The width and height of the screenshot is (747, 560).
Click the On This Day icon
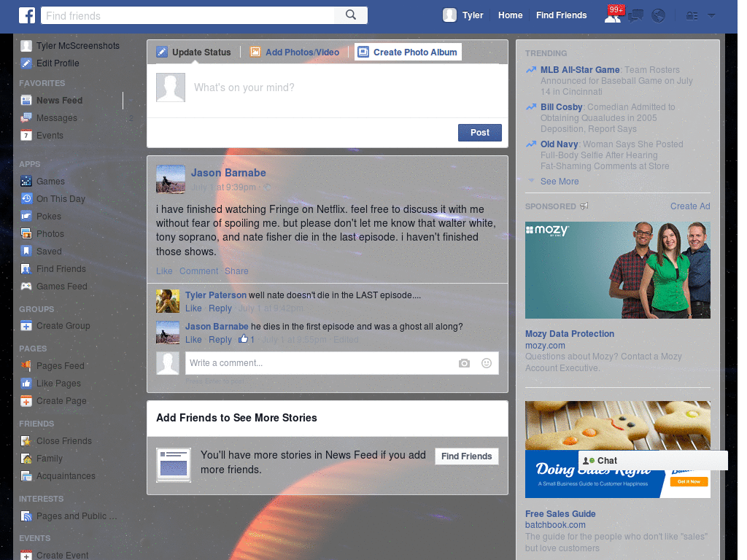click(x=26, y=199)
